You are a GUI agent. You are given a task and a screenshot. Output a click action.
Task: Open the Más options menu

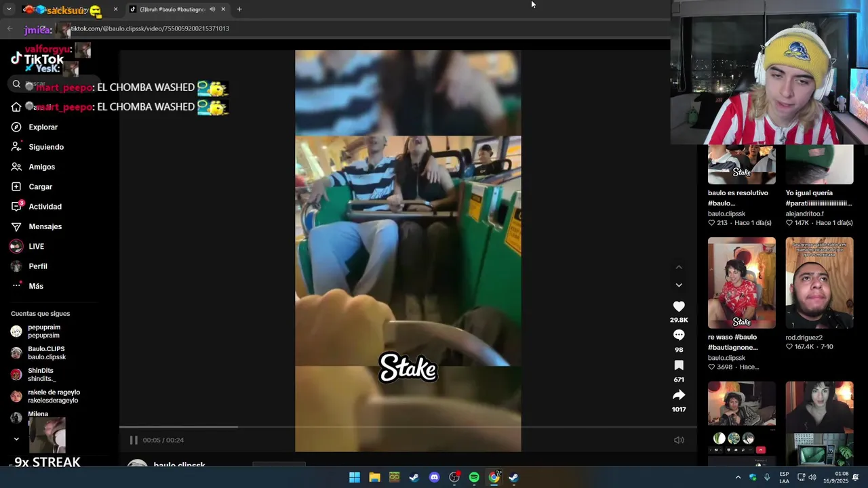point(28,286)
